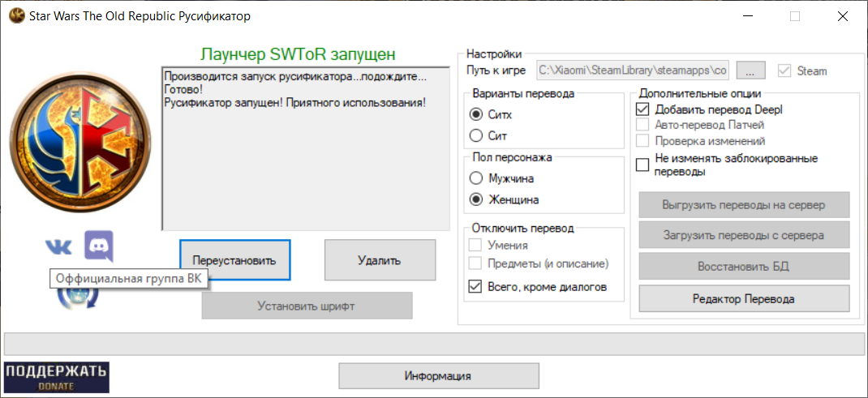Toggle the Всего, кроме диалогов checkbox

click(x=475, y=287)
